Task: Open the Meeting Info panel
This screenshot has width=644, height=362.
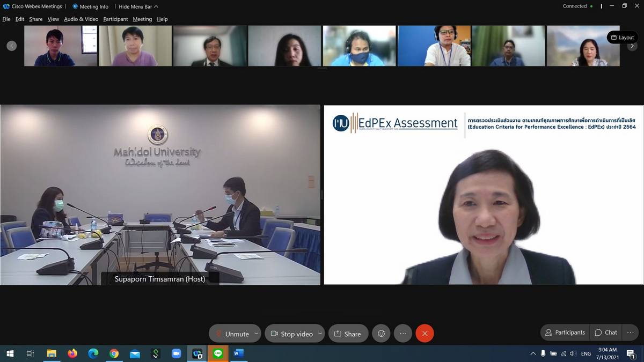Action: pos(90,6)
